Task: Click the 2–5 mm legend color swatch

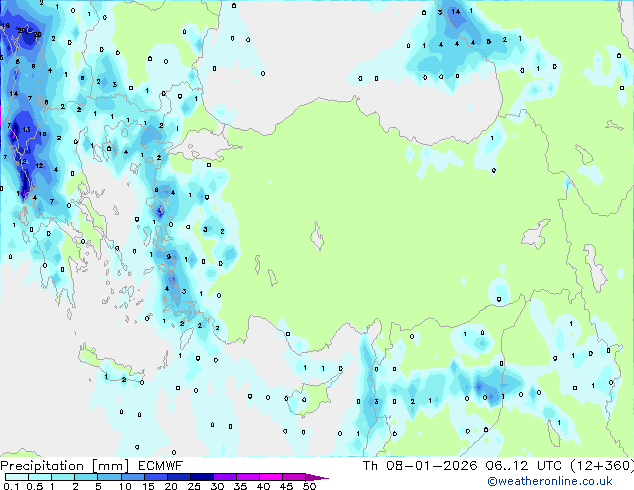Action: click(x=86, y=477)
